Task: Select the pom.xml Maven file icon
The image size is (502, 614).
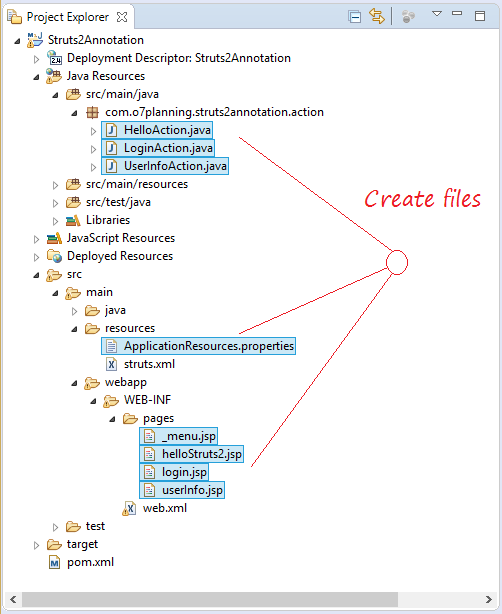Action: tap(54, 563)
